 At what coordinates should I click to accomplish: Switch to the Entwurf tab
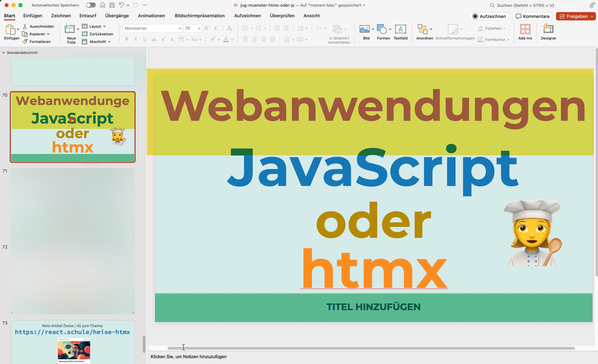88,16
